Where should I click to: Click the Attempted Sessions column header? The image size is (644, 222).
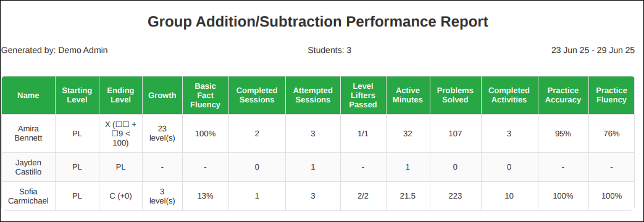(313, 95)
